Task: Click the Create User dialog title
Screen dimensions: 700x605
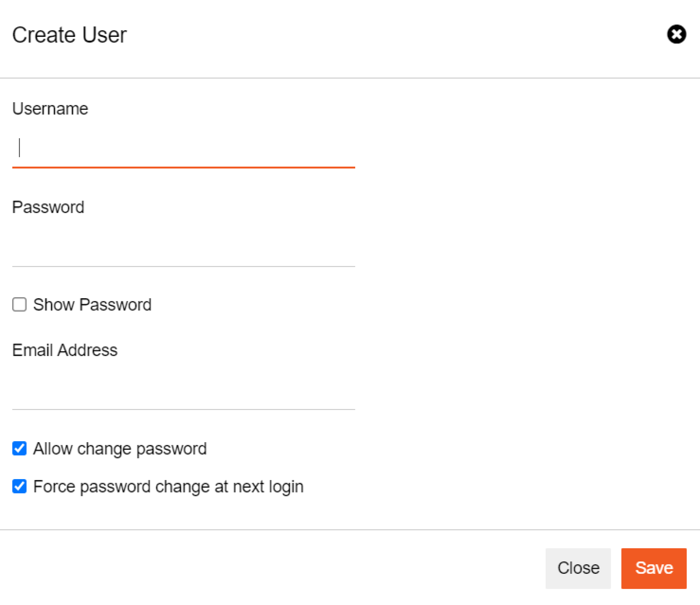Action: (x=69, y=35)
